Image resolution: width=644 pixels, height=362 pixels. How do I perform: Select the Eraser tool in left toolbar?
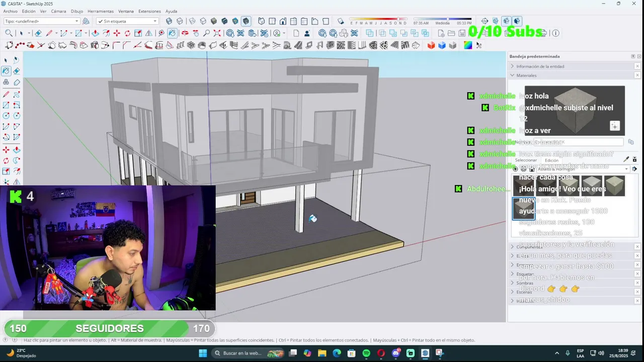(x=17, y=71)
